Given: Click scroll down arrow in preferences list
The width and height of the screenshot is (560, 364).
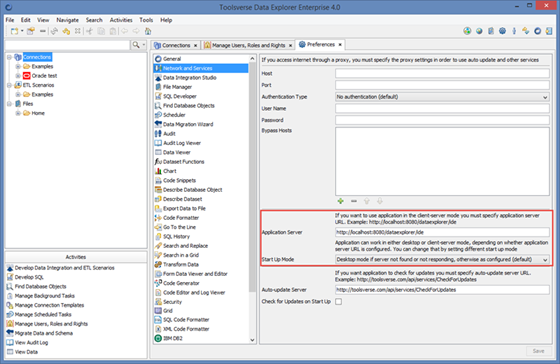Looking at the screenshot, I should 252,340.
